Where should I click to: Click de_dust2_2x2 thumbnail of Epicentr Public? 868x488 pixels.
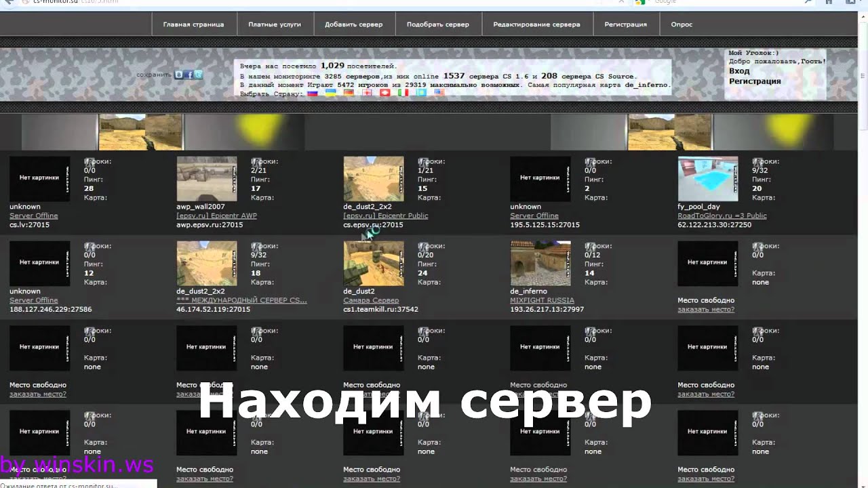tap(374, 179)
